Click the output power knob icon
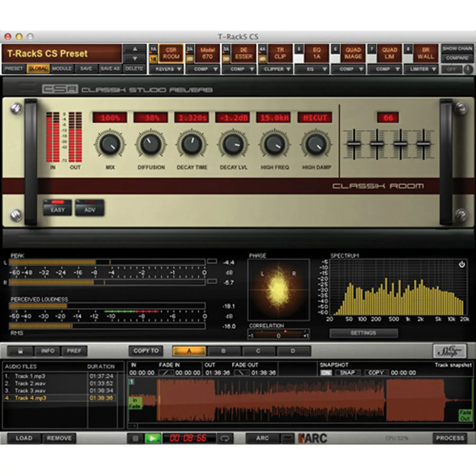The width and height of the screenshot is (476, 476). [x=468, y=69]
